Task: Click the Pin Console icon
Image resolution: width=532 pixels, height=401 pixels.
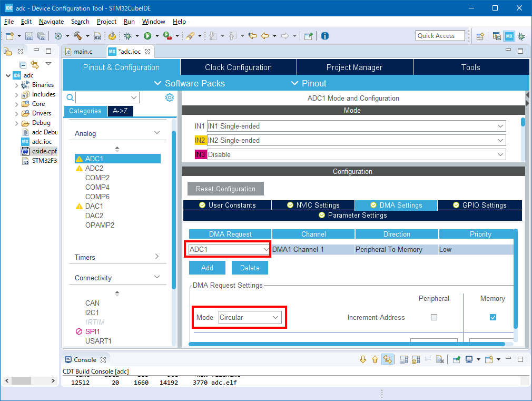Action: 456,359
